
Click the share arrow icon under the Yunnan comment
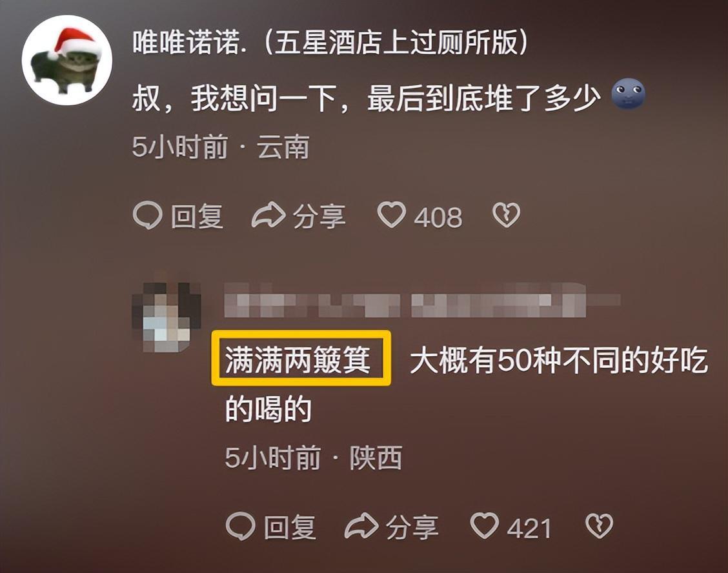tap(268, 215)
